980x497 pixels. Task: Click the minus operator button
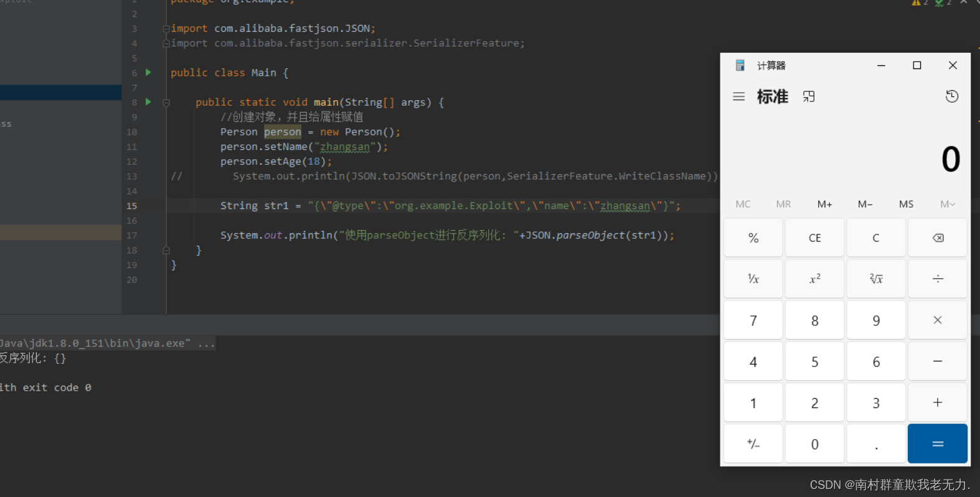tap(938, 361)
